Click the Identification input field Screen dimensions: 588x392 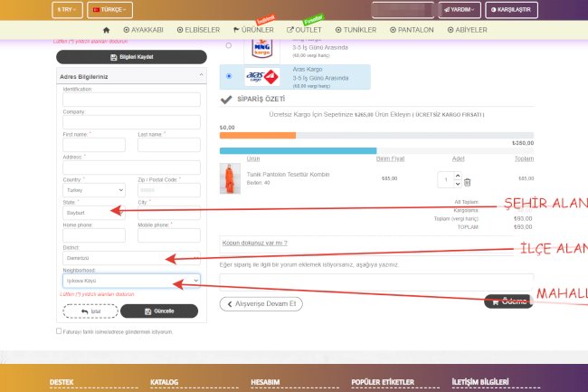131,100
